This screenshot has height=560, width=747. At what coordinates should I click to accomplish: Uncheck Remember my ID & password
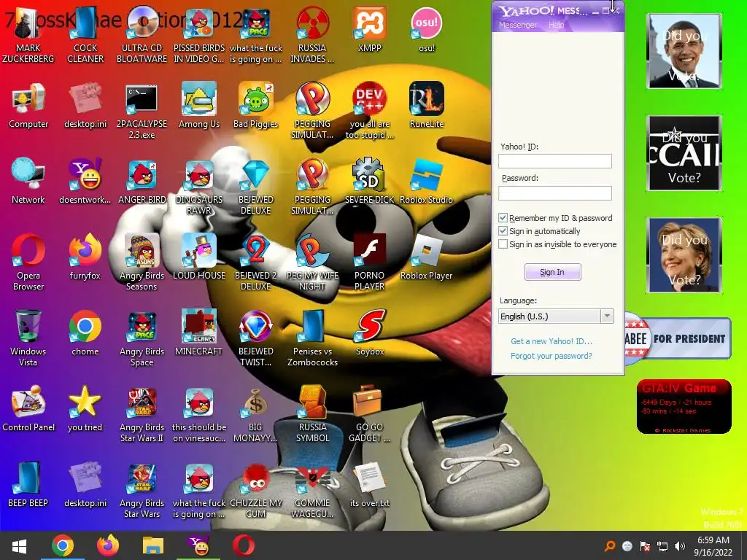pyautogui.click(x=503, y=217)
